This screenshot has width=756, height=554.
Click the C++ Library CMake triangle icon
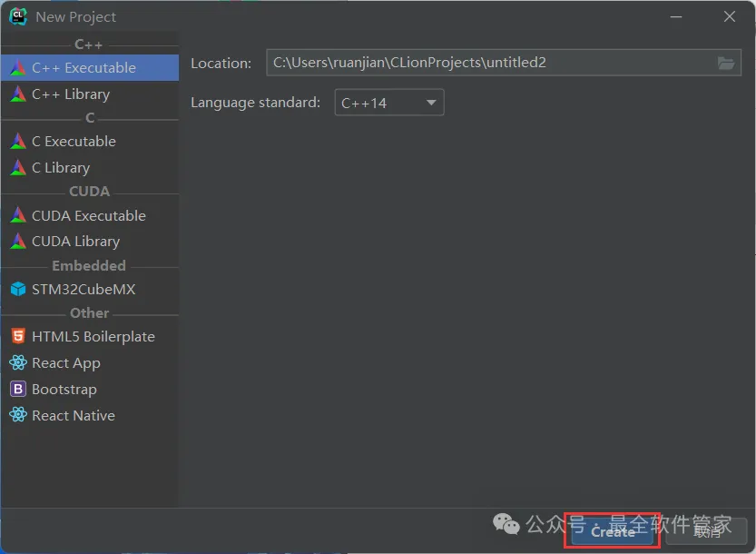point(18,94)
